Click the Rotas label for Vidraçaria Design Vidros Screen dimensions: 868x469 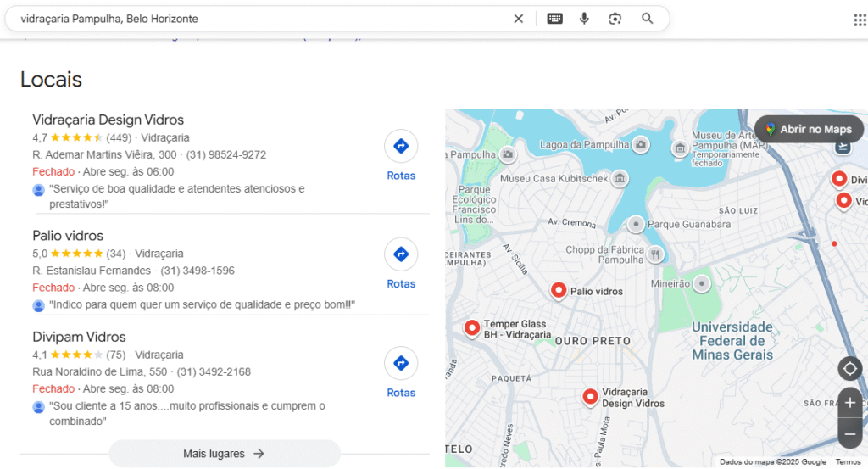[x=401, y=176]
